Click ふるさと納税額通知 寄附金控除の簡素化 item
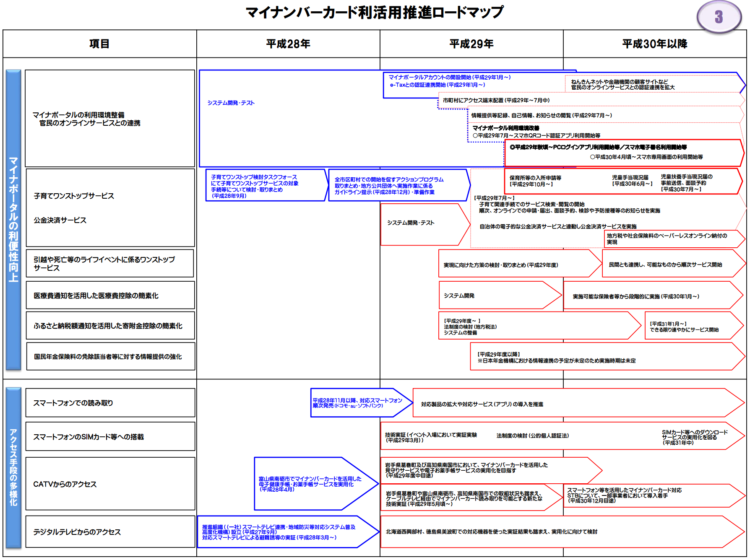 [110, 325]
